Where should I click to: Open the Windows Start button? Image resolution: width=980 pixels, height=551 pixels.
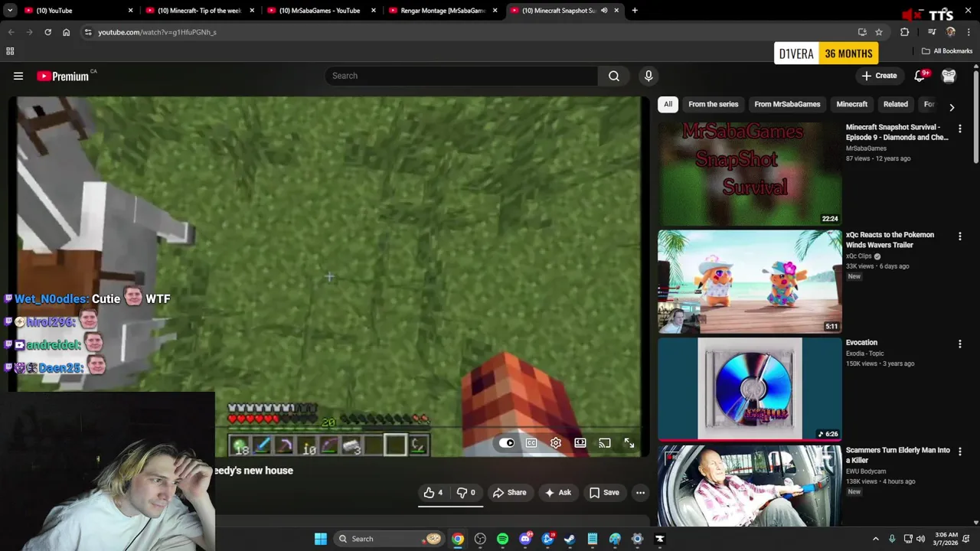tap(321, 539)
